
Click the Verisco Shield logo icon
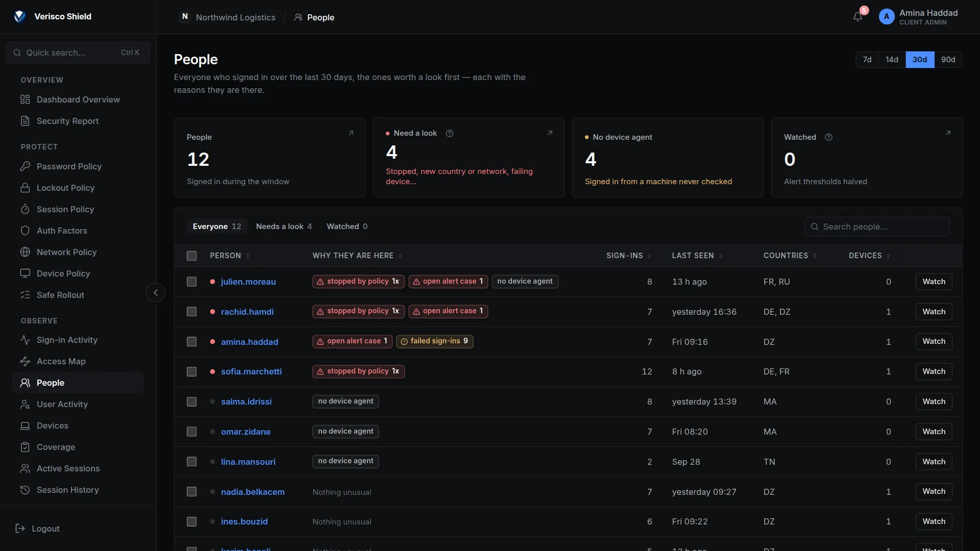coord(20,16)
